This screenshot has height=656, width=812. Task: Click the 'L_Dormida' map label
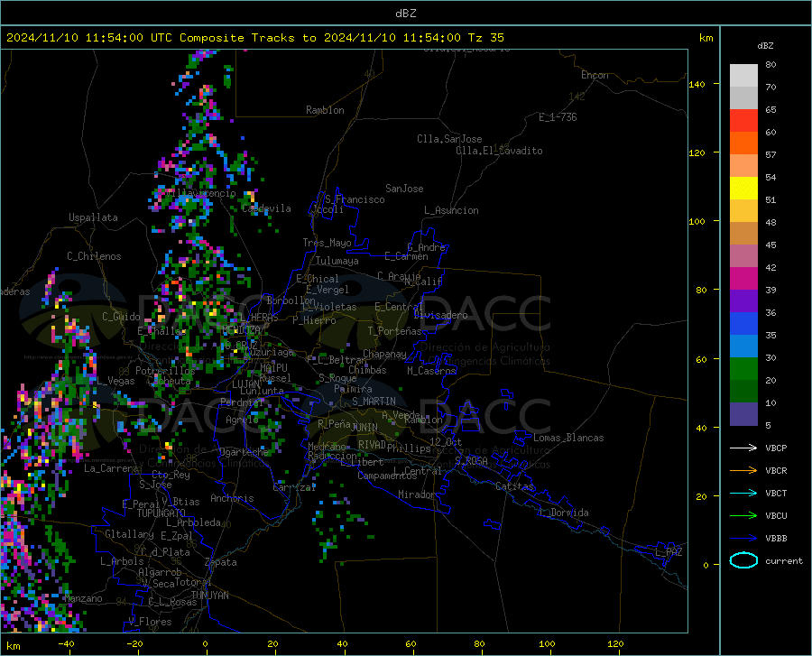(564, 513)
